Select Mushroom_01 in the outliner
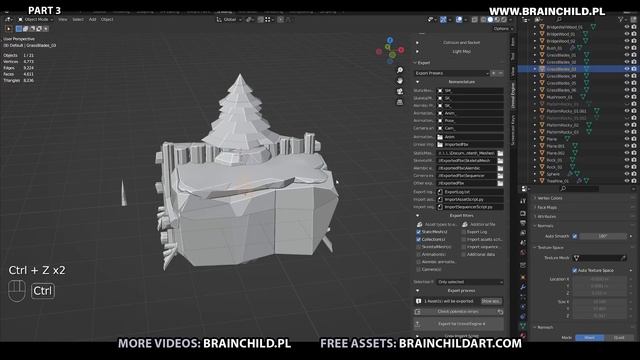Image resolution: width=640 pixels, height=360 pixels. [559, 97]
